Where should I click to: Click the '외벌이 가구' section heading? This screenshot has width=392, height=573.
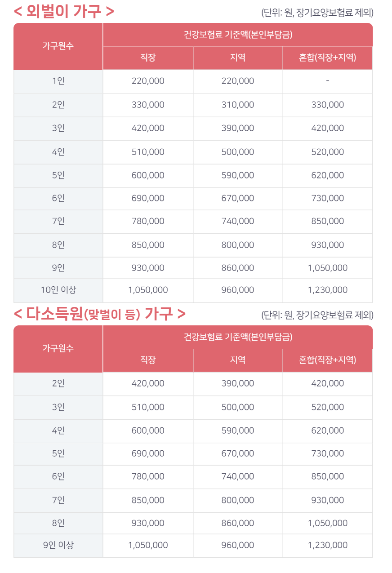[x=64, y=11]
